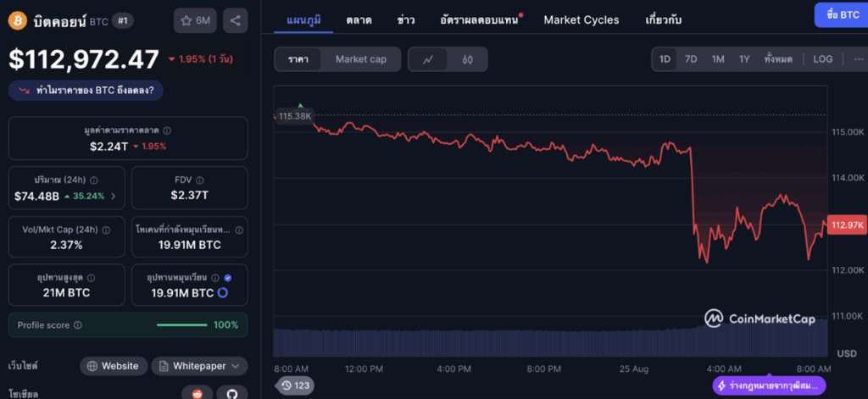868x399 pixels.
Task: Click the #1 rank badge
Action: 122,21
